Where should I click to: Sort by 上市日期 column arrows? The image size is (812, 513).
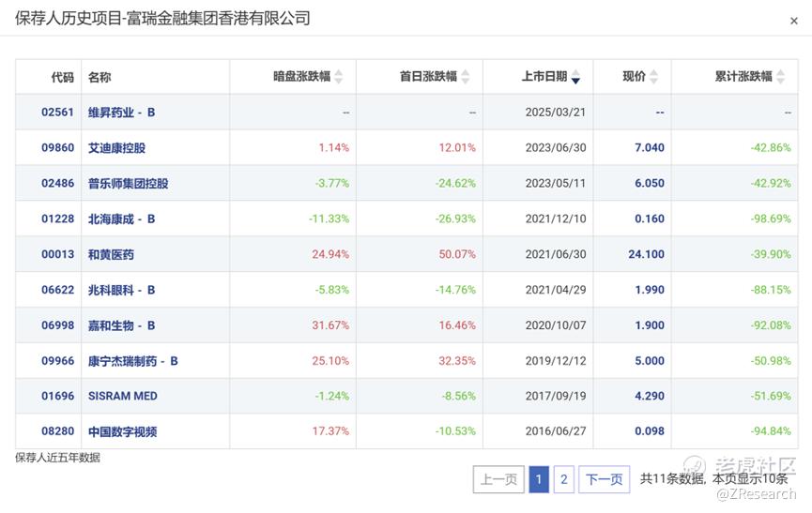coord(575,77)
